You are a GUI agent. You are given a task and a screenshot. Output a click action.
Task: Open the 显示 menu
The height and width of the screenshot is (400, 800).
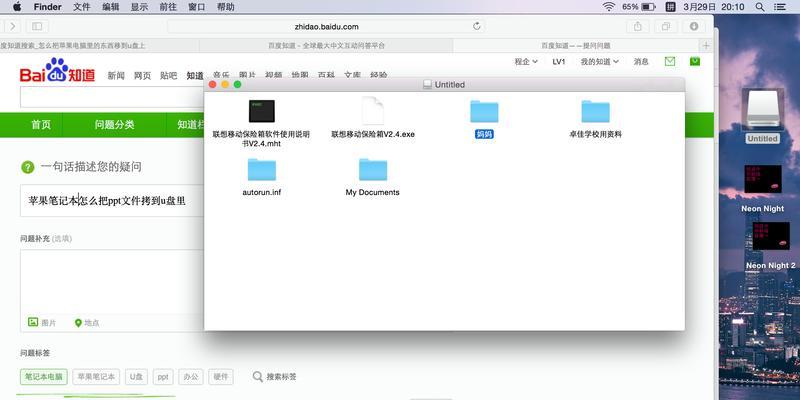tap(139, 7)
